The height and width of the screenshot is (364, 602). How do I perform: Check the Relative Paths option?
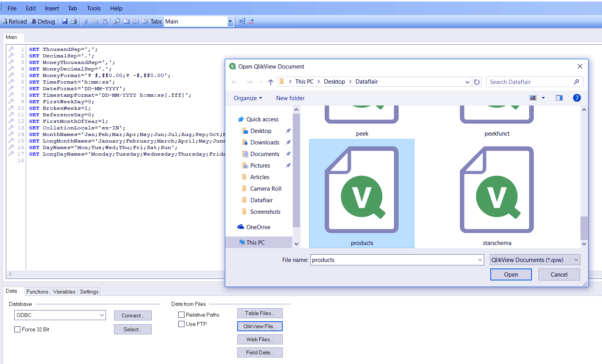coord(181,314)
